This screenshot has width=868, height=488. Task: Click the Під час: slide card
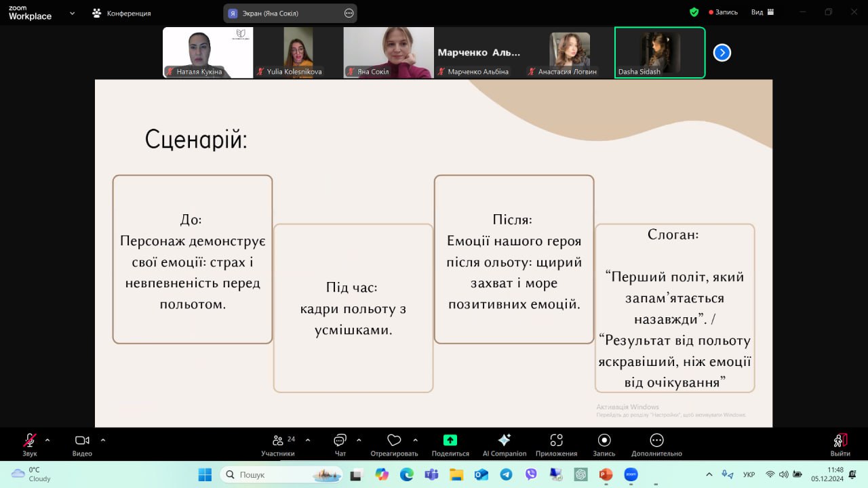click(353, 308)
